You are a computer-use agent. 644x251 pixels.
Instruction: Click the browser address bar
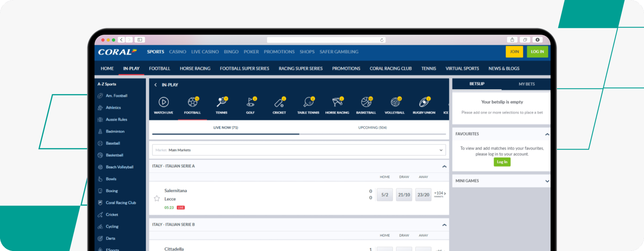[x=326, y=40]
